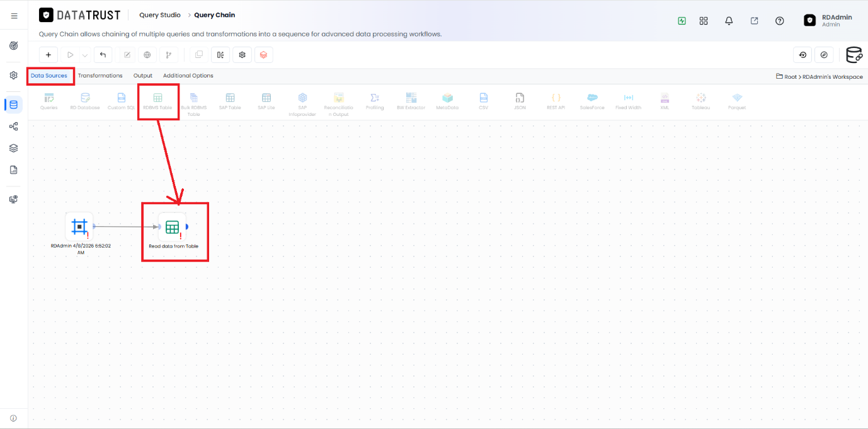Screen dimensions: 868x429
Task: Choose the Custom SQL source
Action: 121,101
